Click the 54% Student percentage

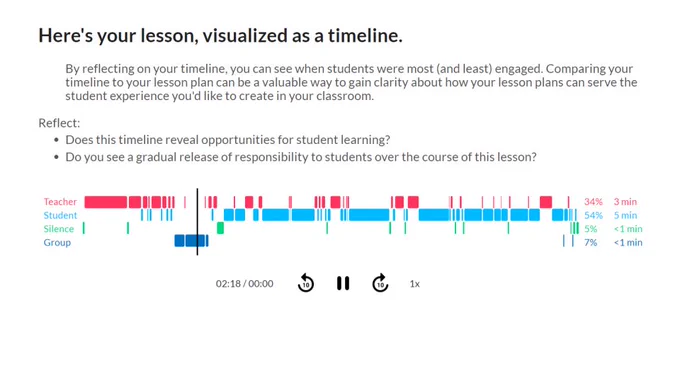pyautogui.click(x=593, y=215)
